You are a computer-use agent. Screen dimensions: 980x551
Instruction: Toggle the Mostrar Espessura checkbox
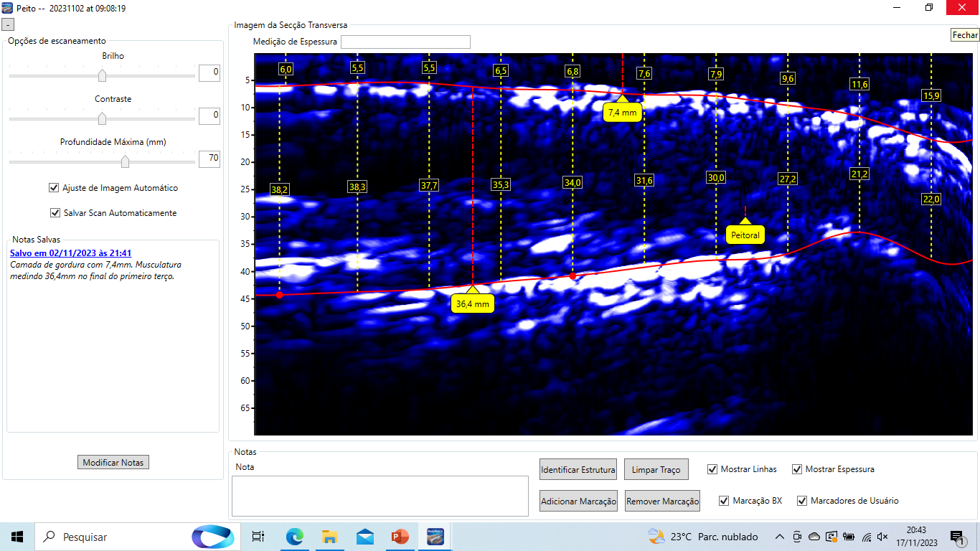click(x=797, y=469)
